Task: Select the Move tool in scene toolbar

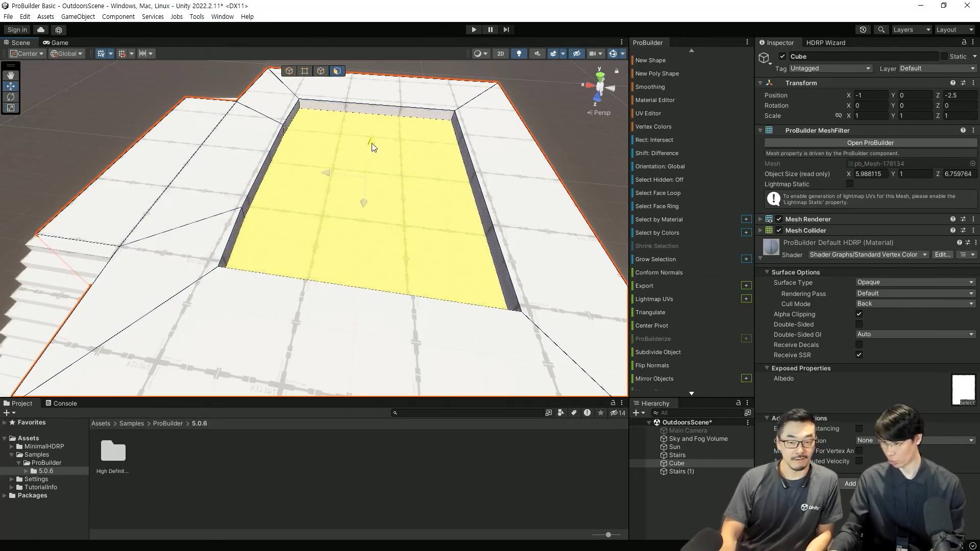Action: 11,86
